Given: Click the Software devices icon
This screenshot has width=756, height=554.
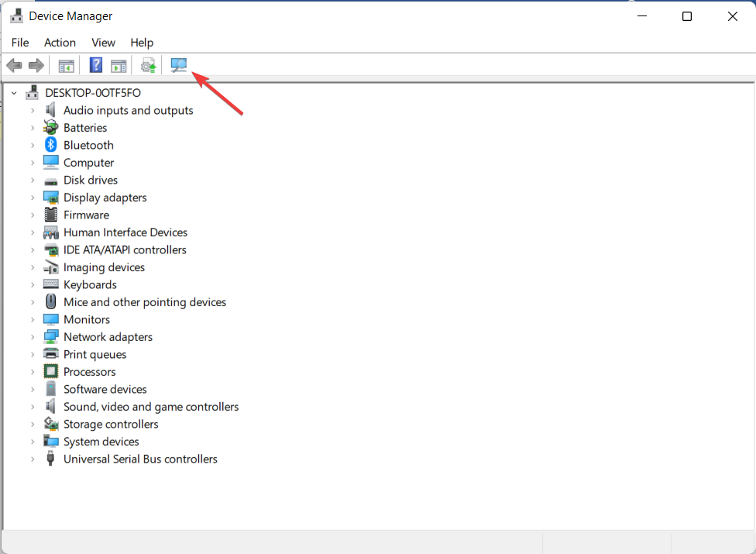Looking at the screenshot, I should tap(50, 389).
